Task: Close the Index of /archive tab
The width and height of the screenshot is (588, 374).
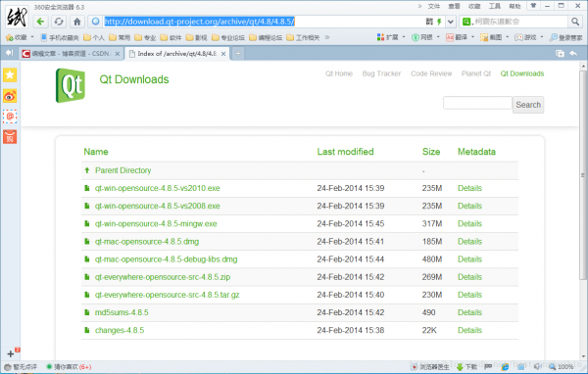Action: [x=223, y=54]
